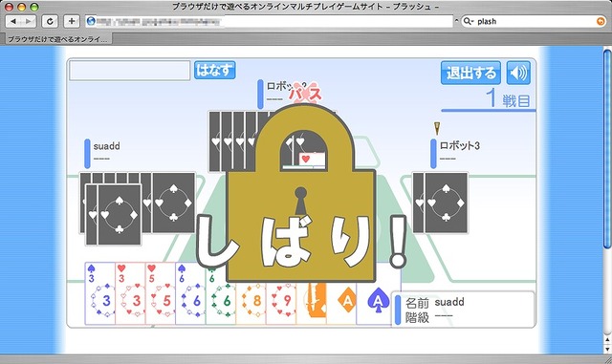Add a bookmark with the plus button
The image size is (612, 364).
pos(72,21)
